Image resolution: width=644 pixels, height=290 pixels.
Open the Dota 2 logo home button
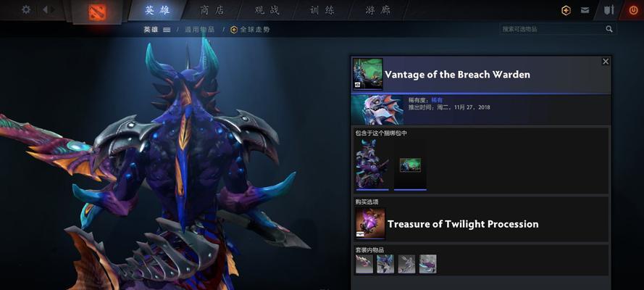pyautogui.click(x=97, y=12)
